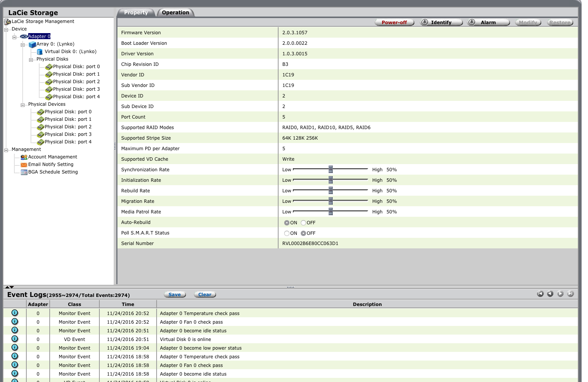Open the Property tab

click(x=136, y=12)
